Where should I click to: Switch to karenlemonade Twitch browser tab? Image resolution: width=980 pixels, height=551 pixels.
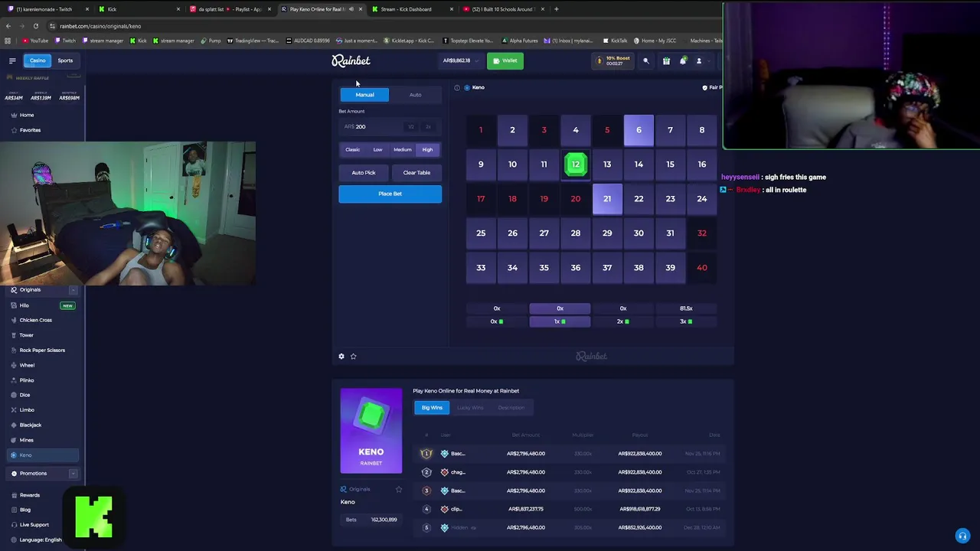pos(46,9)
